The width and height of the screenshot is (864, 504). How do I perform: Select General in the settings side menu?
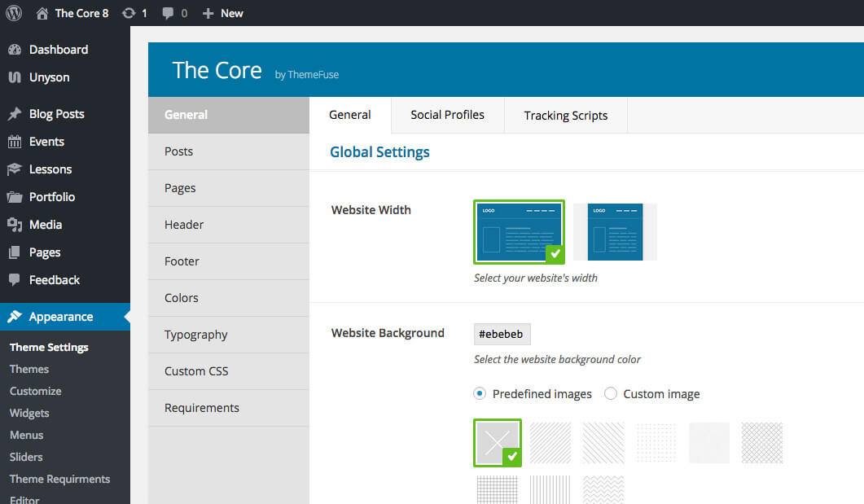[229, 115]
